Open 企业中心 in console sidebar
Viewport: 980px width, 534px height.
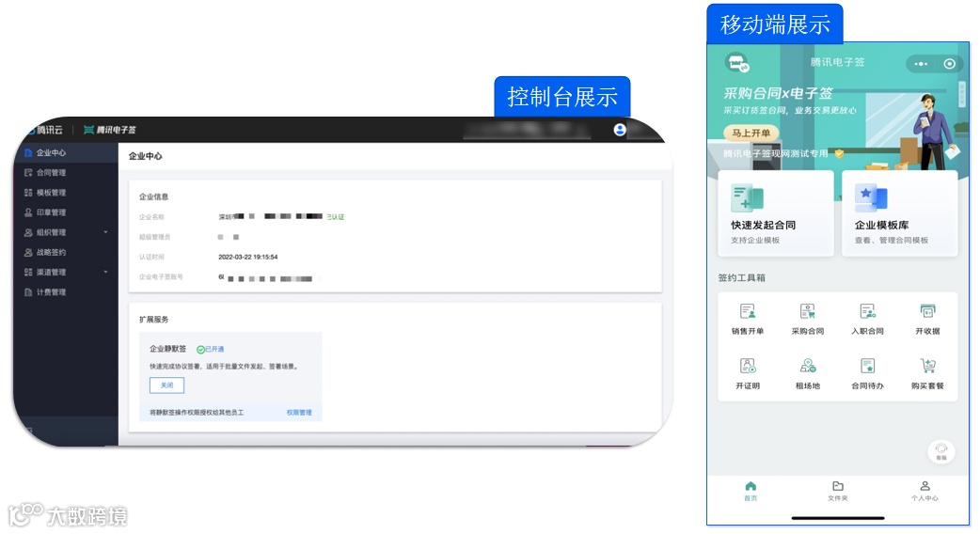coord(65,152)
